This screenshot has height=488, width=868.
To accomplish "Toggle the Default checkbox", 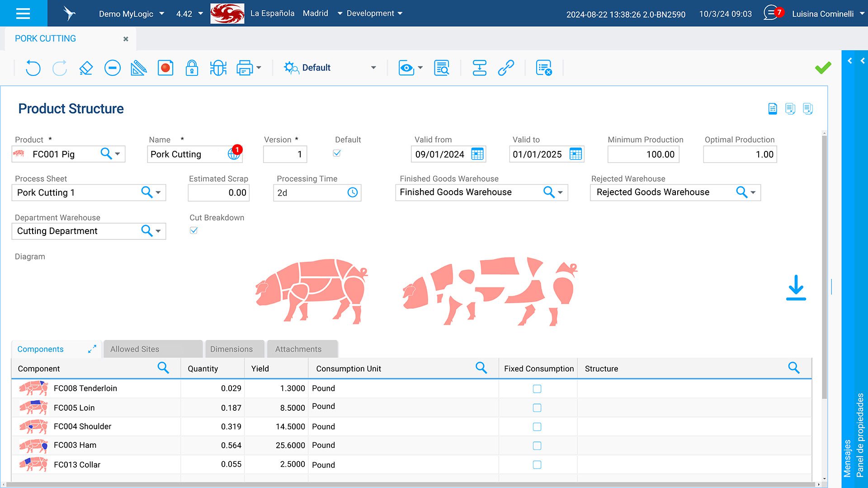I will [x=337, y=153].
